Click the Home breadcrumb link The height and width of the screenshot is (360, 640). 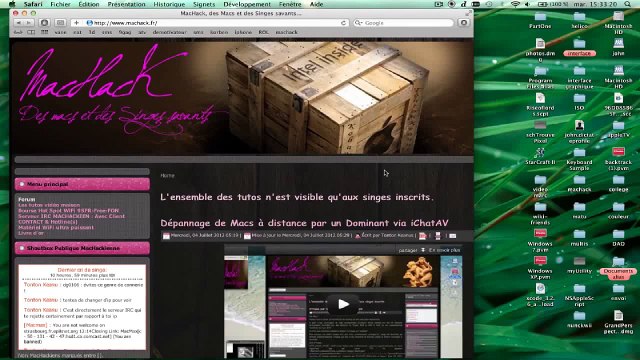click(167, 176)
